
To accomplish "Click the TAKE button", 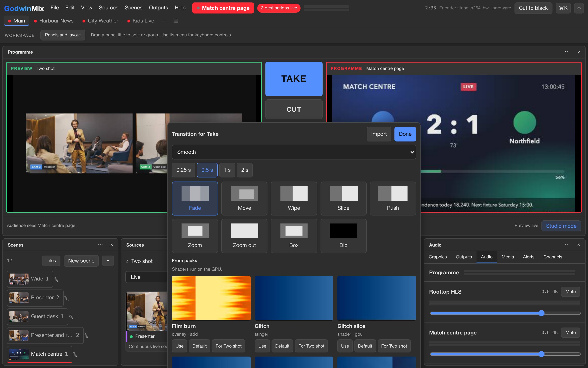I will pos(294,79).
